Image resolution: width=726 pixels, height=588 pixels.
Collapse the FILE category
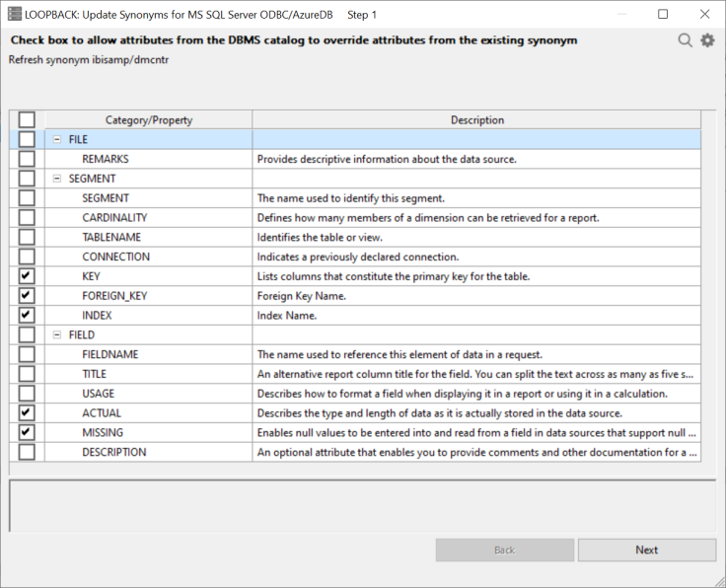pos(57,140)
